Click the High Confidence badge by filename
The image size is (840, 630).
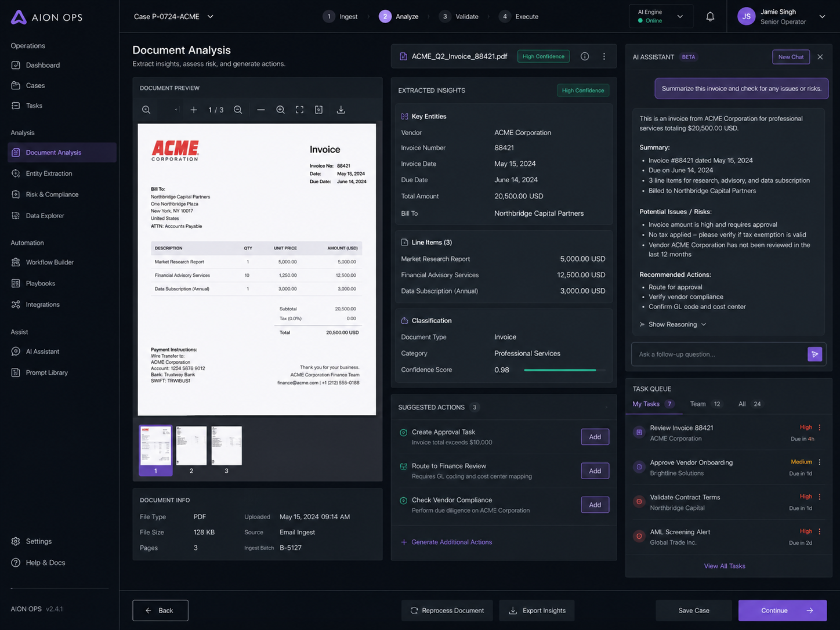pyautogui.click(x=543, y=56)
